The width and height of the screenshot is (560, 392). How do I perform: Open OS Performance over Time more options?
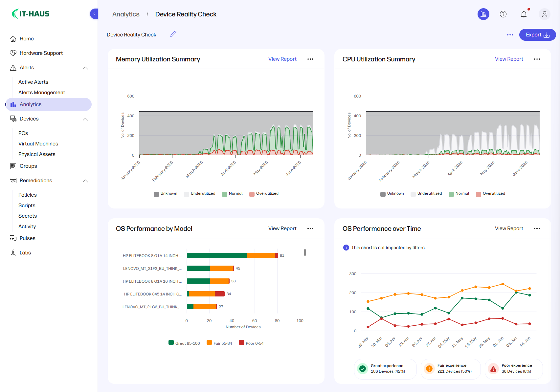coord(537,229)
